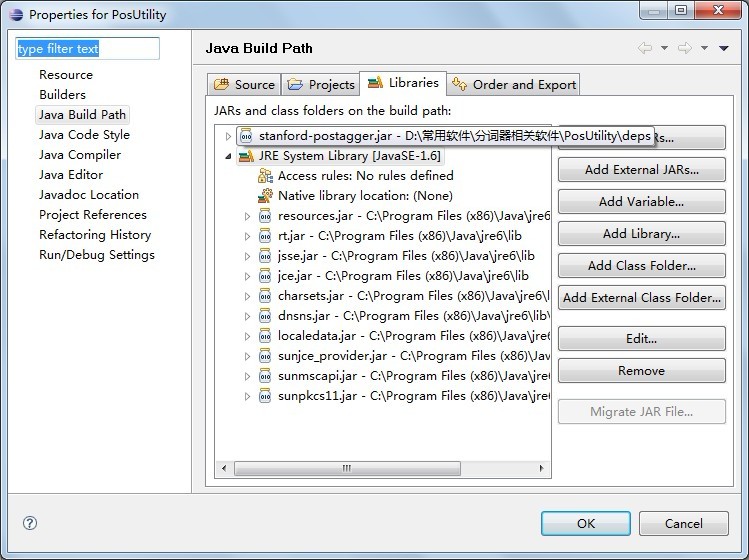Go back with the left arrow icon
Screen dimensions: 749x560
645,48
